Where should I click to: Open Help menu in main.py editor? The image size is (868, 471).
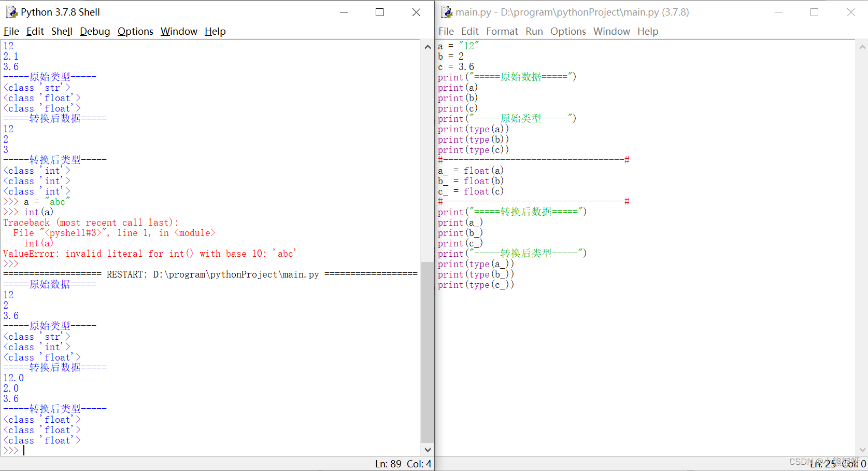648,32
